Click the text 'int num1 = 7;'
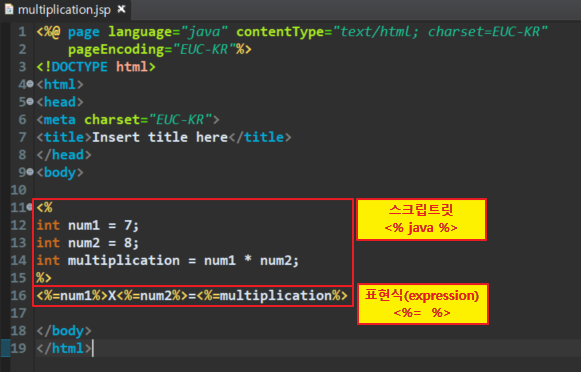The image size is (581, 372). point(88,225)
